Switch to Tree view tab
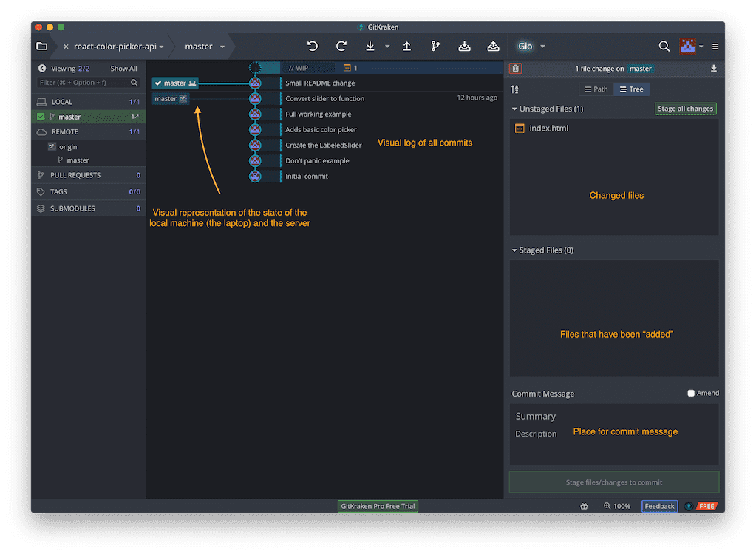Screen dimensions: 756x554 [x=632, y=89]
